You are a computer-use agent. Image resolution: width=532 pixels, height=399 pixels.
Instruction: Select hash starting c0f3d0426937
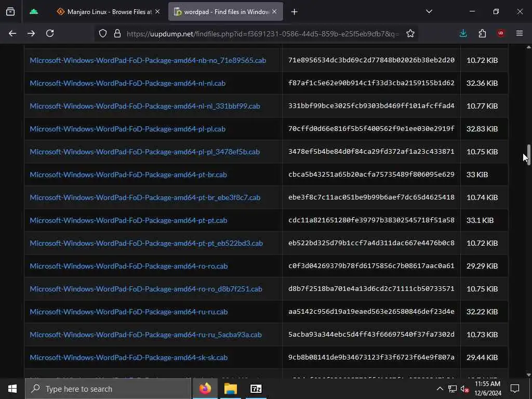371,265
